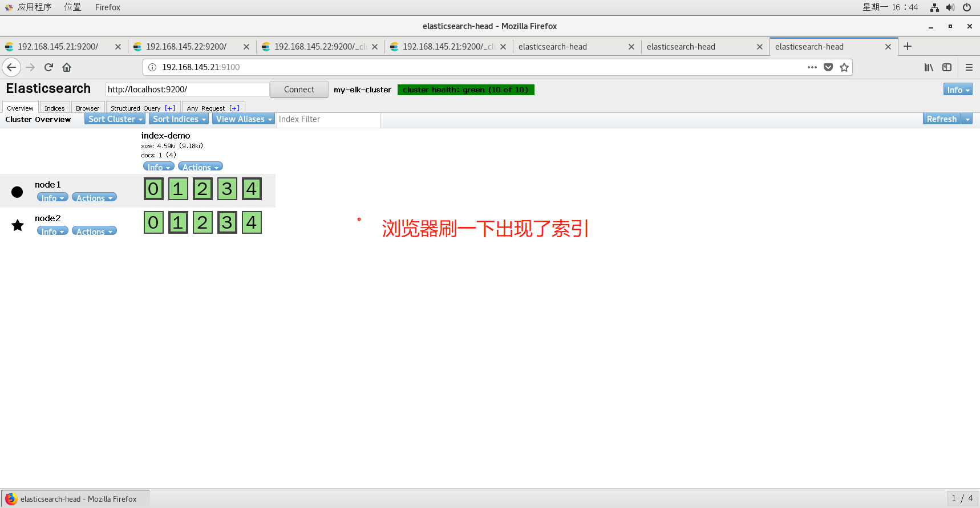This screenshot has height=508, width=980.
Task: Click the Index Filter input field
Action: pos(328,119)
